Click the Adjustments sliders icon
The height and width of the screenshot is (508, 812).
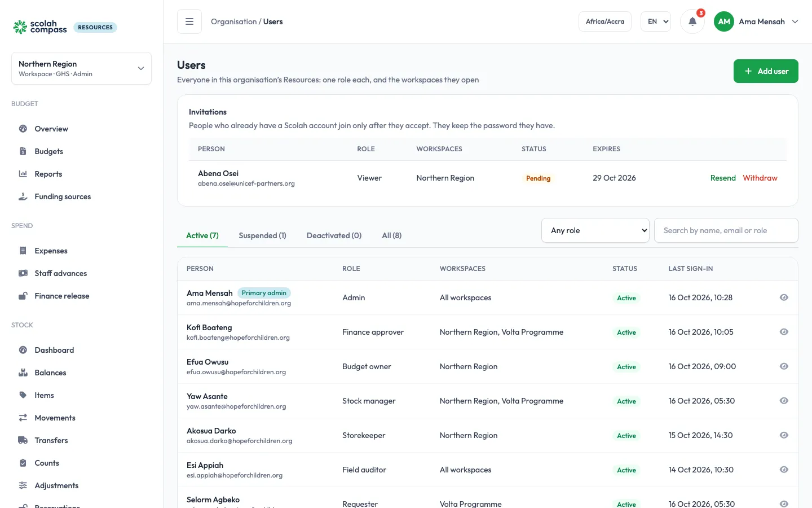tap(23, 485)
